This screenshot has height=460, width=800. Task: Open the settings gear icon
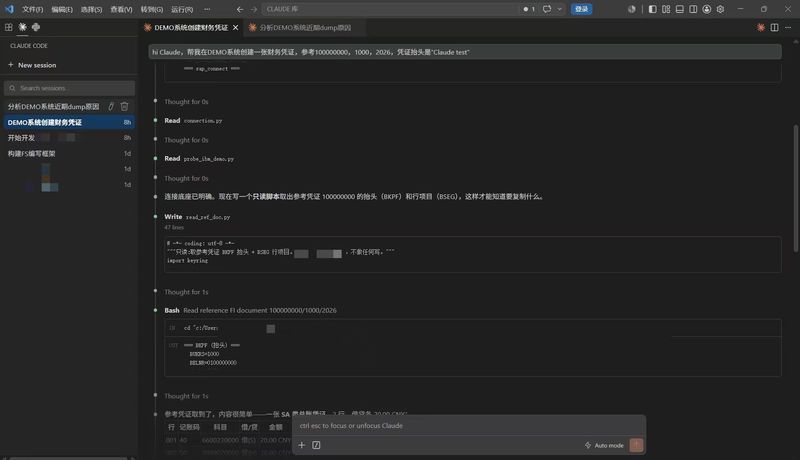click(x=720, y=9)
